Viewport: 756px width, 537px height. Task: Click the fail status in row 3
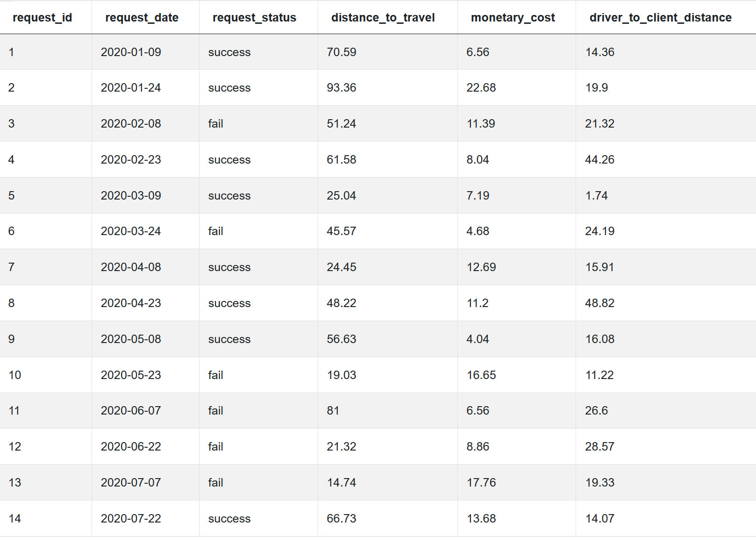click(x=215, y=123)
